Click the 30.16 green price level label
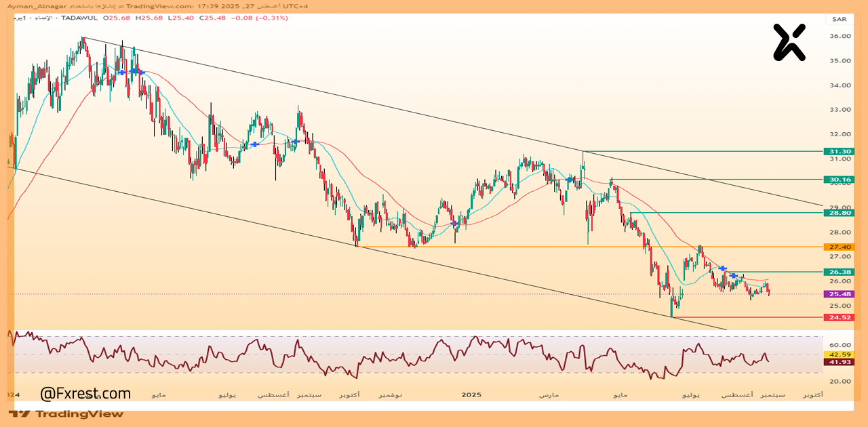This screenshot has height=427, width=868. [837, 180]
